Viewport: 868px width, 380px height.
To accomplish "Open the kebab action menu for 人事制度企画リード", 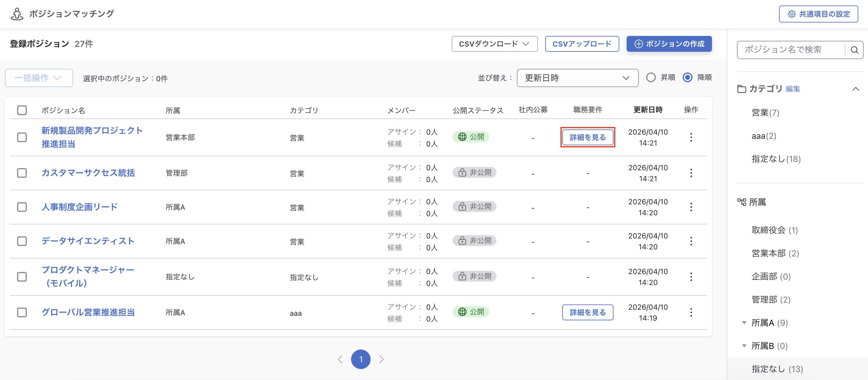I will (691, 207).
